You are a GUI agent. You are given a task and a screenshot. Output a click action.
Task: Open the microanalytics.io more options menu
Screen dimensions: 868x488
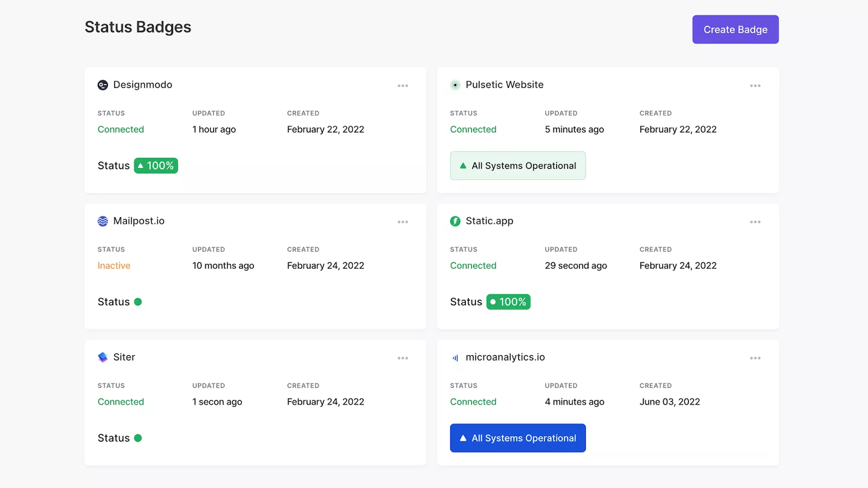(x=755, y=358)
